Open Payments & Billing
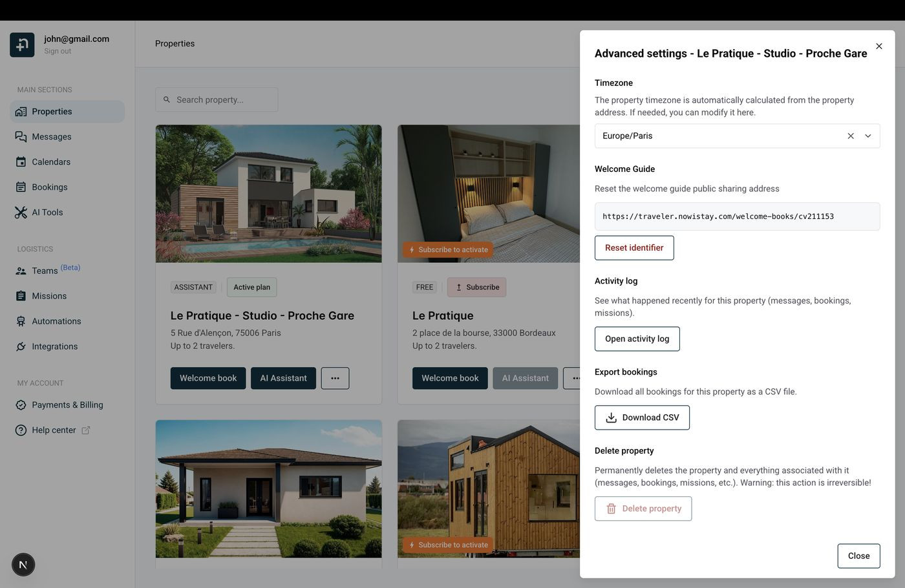The height and width of the screenshot is (588, 905). click(x=67, y=404)
